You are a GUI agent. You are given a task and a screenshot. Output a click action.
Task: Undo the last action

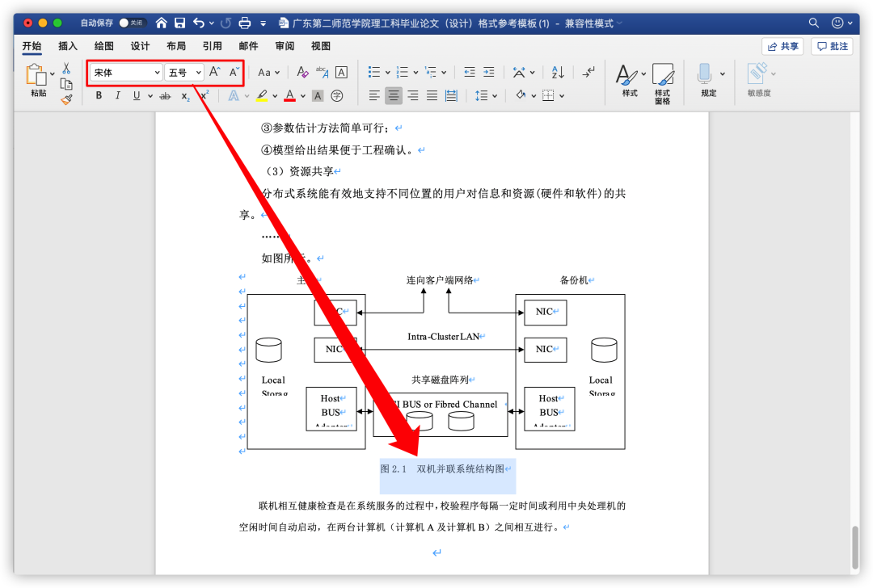click(199, 23)
